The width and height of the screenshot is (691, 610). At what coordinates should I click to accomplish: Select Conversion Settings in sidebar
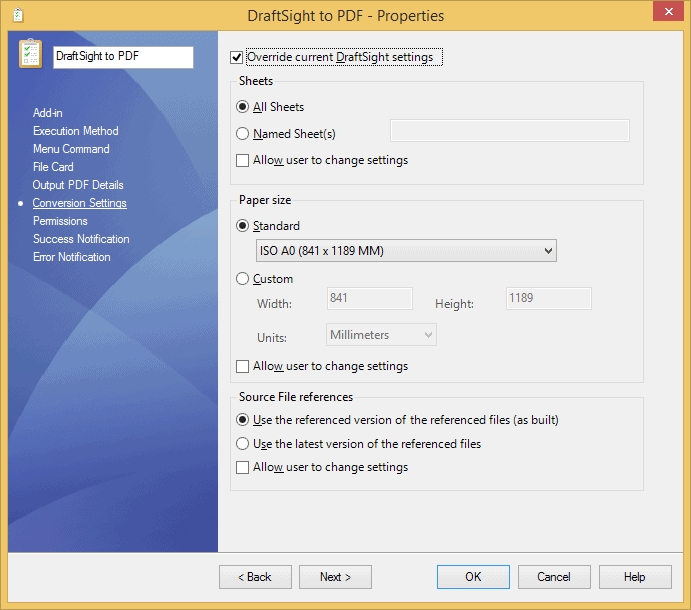pos(80,203)
